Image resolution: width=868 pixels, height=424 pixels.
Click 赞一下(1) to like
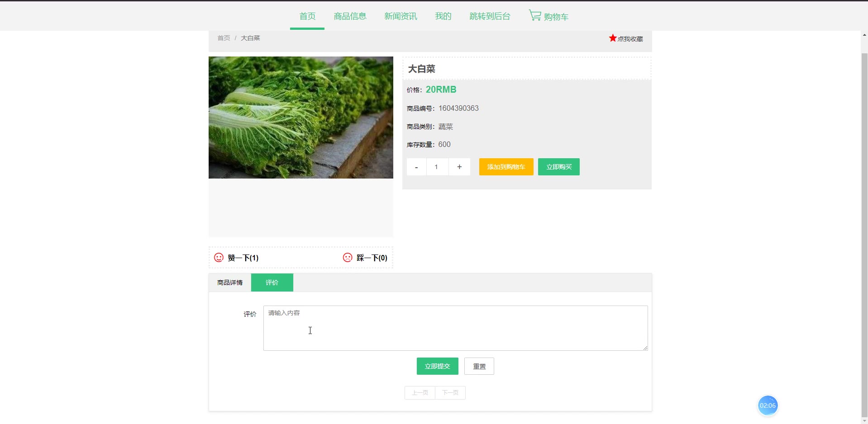[243, 258]
